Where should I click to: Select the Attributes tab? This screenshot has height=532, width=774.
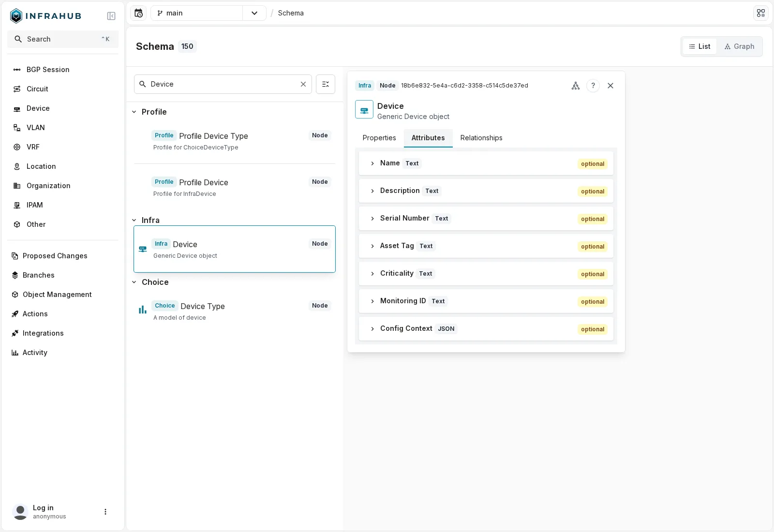coord(428,138)
